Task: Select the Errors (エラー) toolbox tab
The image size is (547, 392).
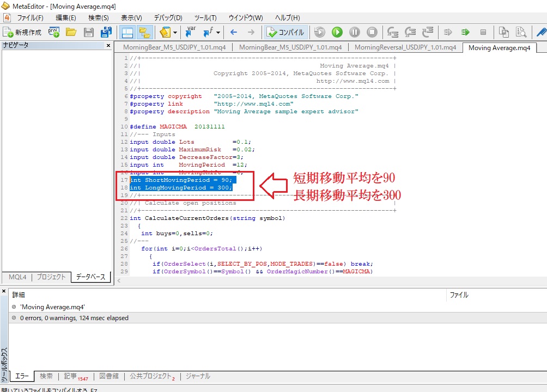Action: [x=22, y=376]
